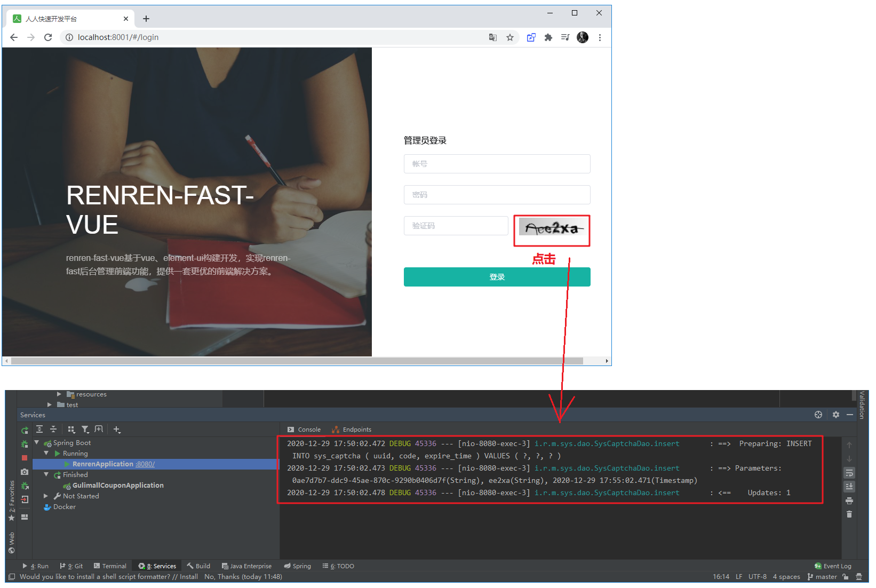Open the Services panel gear settings

pyautogui.click(x=836, y=415)
